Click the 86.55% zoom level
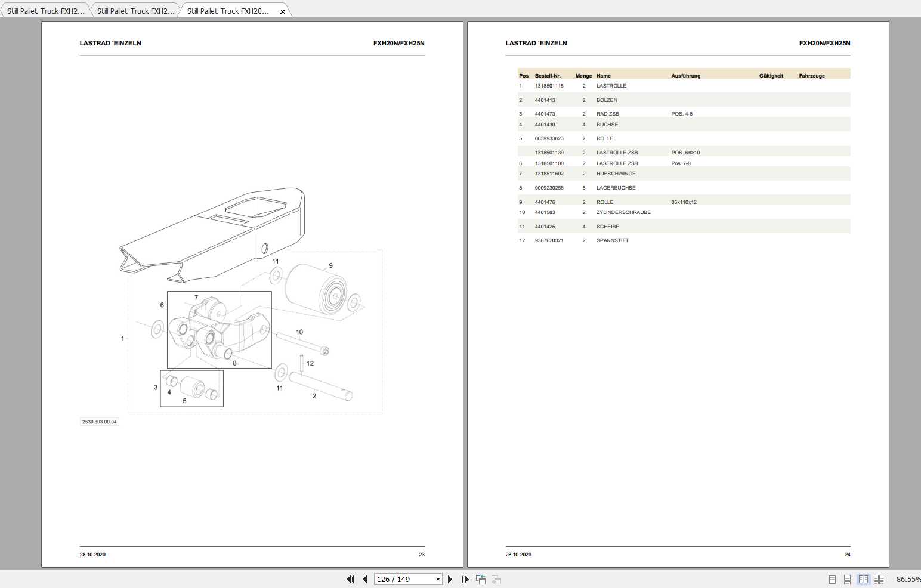Image resolution: width=921 pixels, height=588 pixels. click(x=907, y=579)
